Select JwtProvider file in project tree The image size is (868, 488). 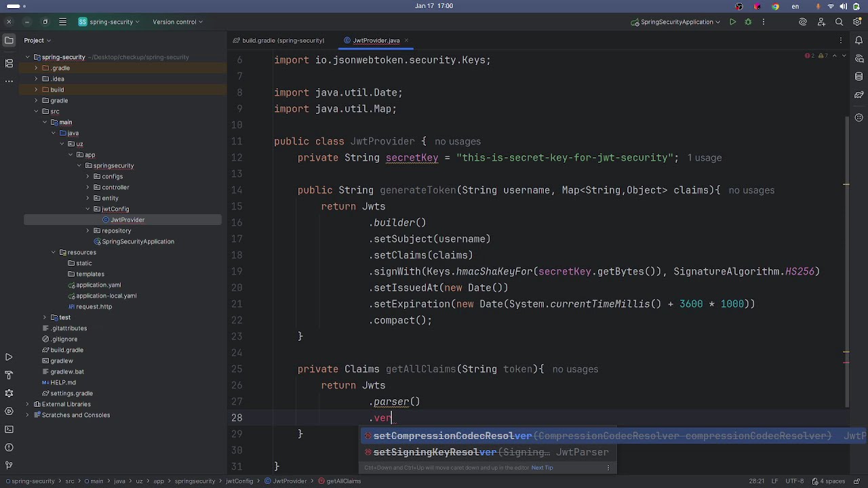(123, 220)
